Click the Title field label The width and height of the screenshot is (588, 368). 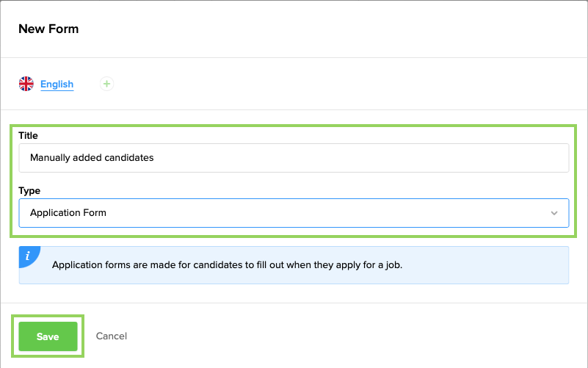28,135
